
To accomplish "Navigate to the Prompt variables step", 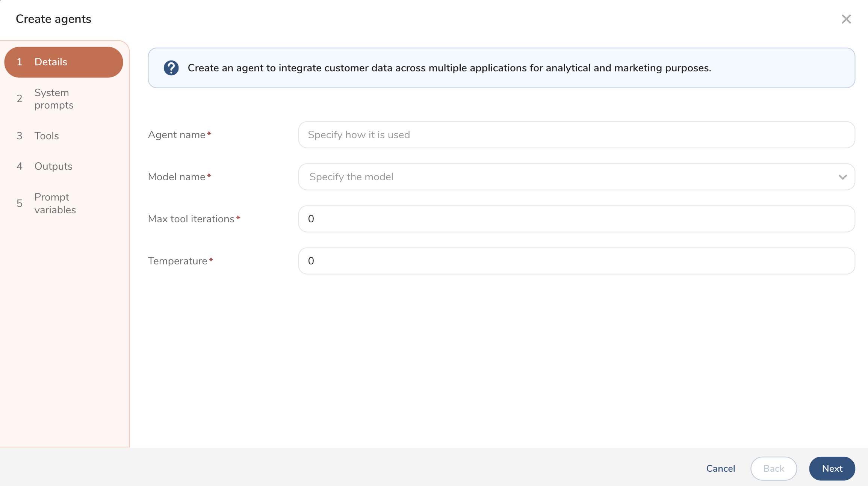I will [x=55, y=204].
